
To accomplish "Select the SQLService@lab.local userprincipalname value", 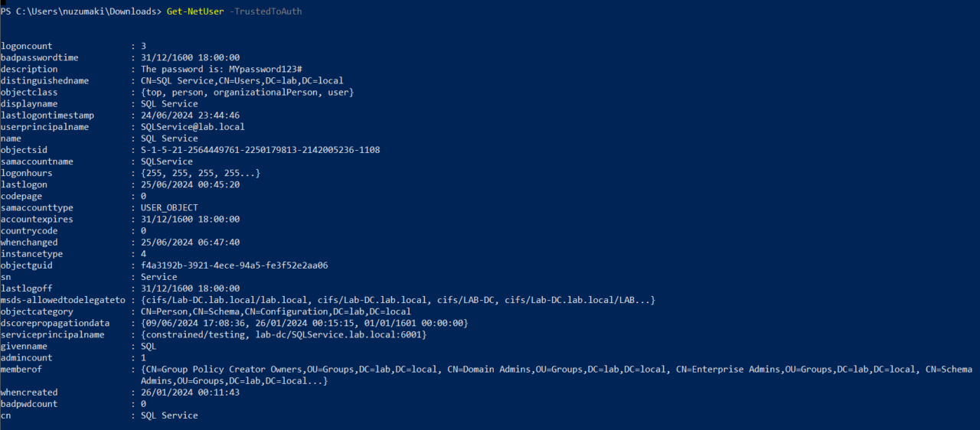I will tap(193, 127).
